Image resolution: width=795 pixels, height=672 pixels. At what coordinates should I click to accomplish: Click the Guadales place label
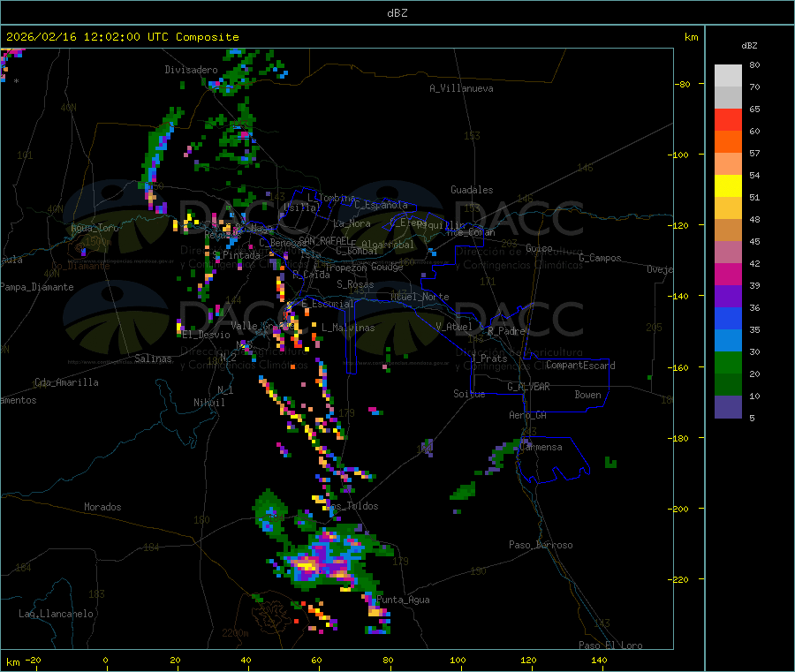pyautogui.click(x=472, y=190)
